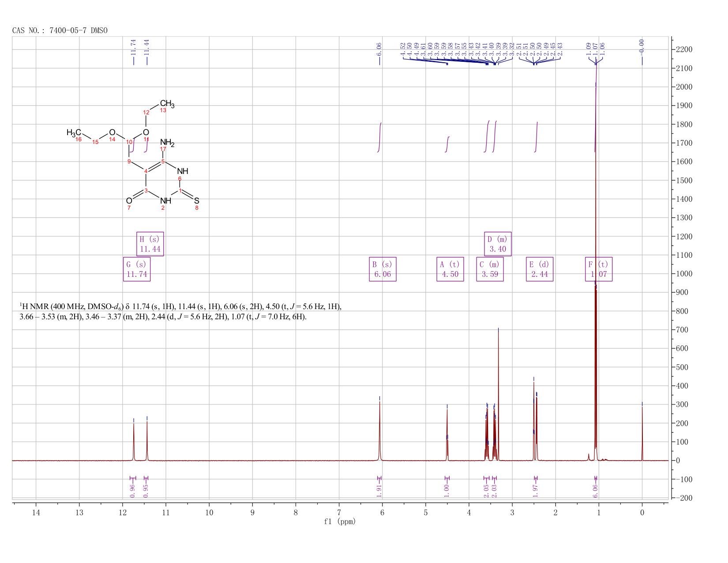
Task: Click the y-axis tick label -200
Action: (684, 498)
